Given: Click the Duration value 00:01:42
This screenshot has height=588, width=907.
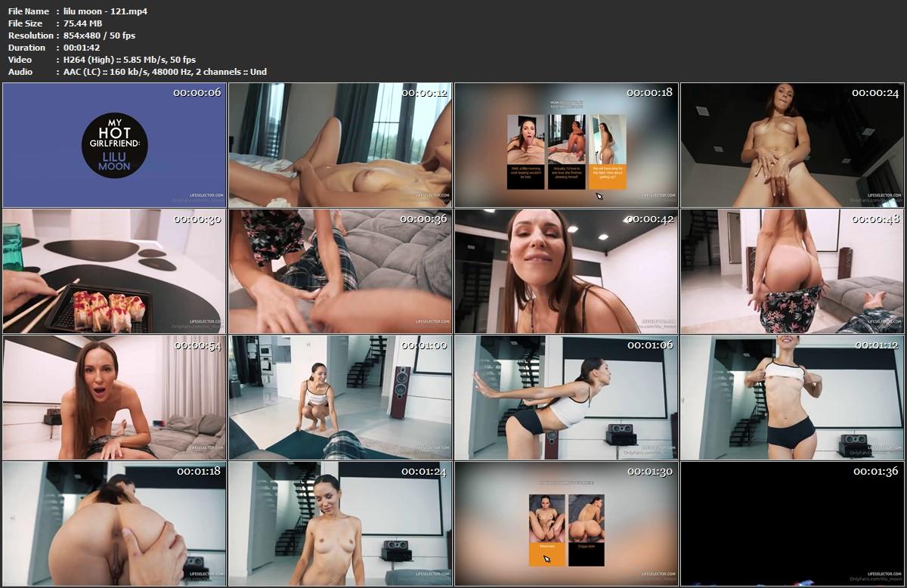Looking at the screenshot, I should (x=82, y=48).
